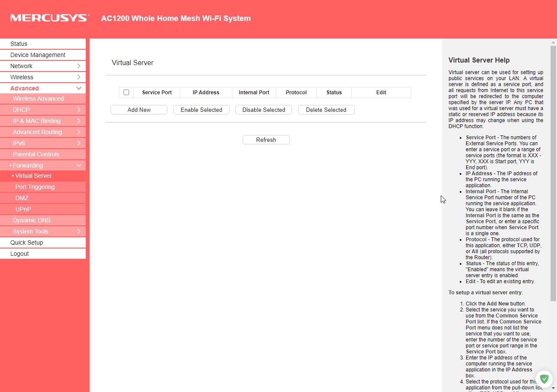
Task: Click the Mercusys logo
Action: 50,18
